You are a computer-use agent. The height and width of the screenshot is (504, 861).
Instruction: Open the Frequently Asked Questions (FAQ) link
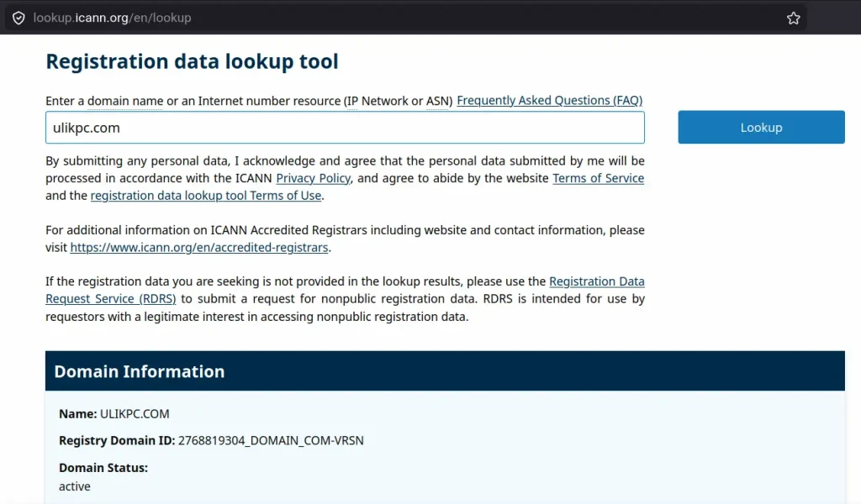click(x=549, y=101)
